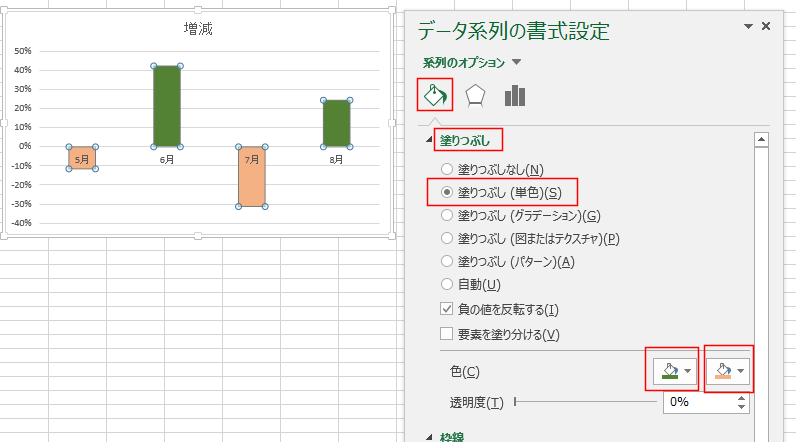Click the pane scrollbar up arrow
Image resolution: width=796 pixels, height=442 pixels.
761,140
